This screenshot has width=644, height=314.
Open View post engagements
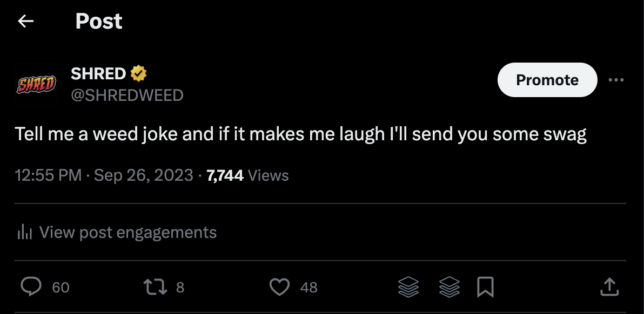click(x=128, y=233)
